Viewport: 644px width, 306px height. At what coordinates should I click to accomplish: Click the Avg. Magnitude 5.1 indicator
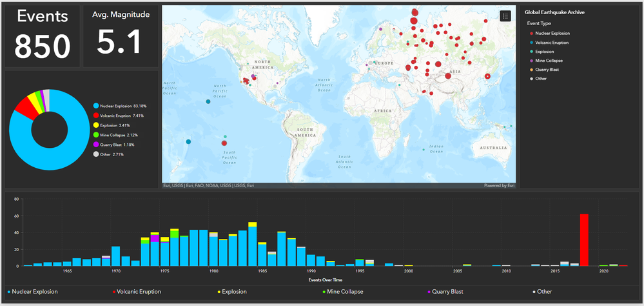point(121,36)
